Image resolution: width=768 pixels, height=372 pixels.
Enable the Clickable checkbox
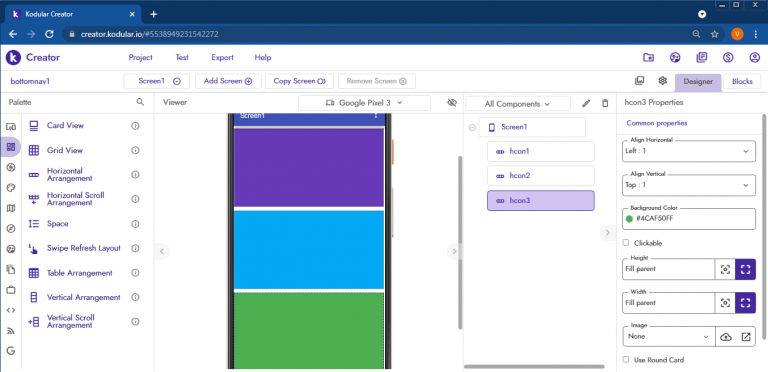click(626, 243)
